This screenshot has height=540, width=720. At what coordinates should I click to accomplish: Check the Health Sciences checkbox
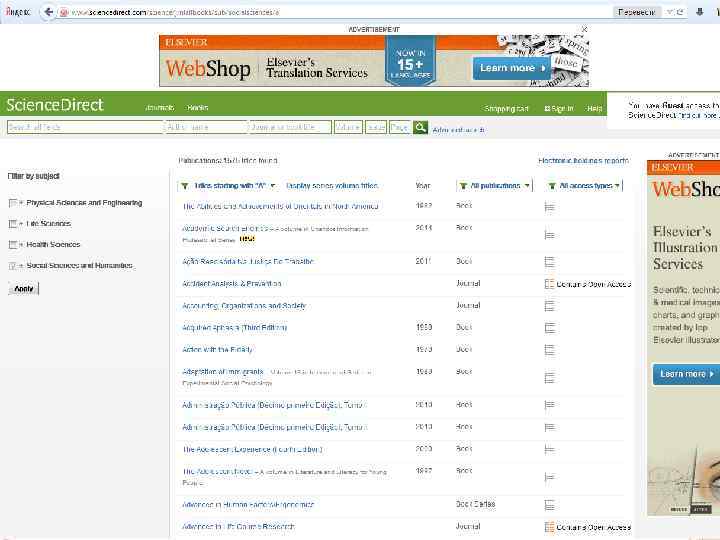pyautogui.click(x=13, y=245)
